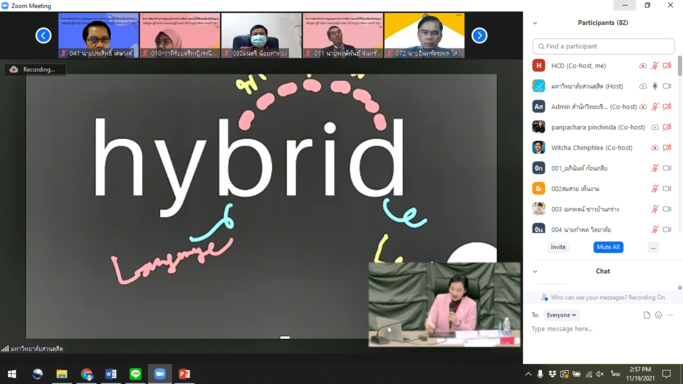Image resolution: width=683 pixels, height=384 pixels.
Task: Show next participant thumbnails with right arrow
Action: 479,35
